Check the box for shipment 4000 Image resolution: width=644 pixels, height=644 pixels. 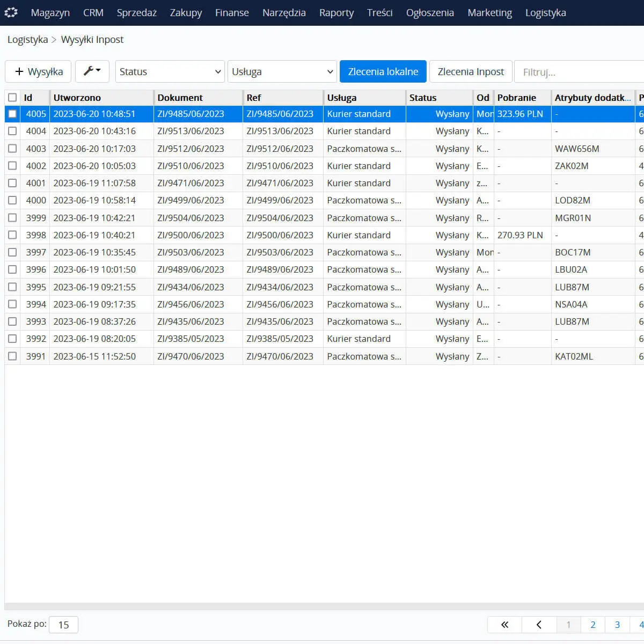click(12, 200)
